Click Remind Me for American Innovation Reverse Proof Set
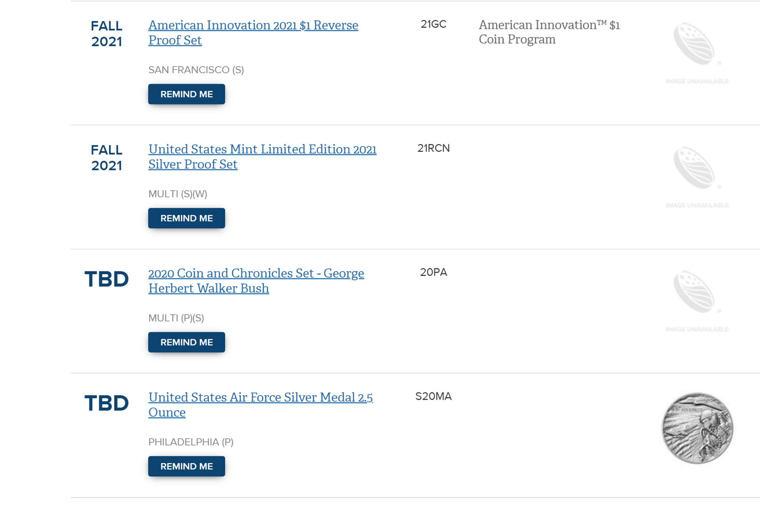The image size is (760, 532). [186, 94]
